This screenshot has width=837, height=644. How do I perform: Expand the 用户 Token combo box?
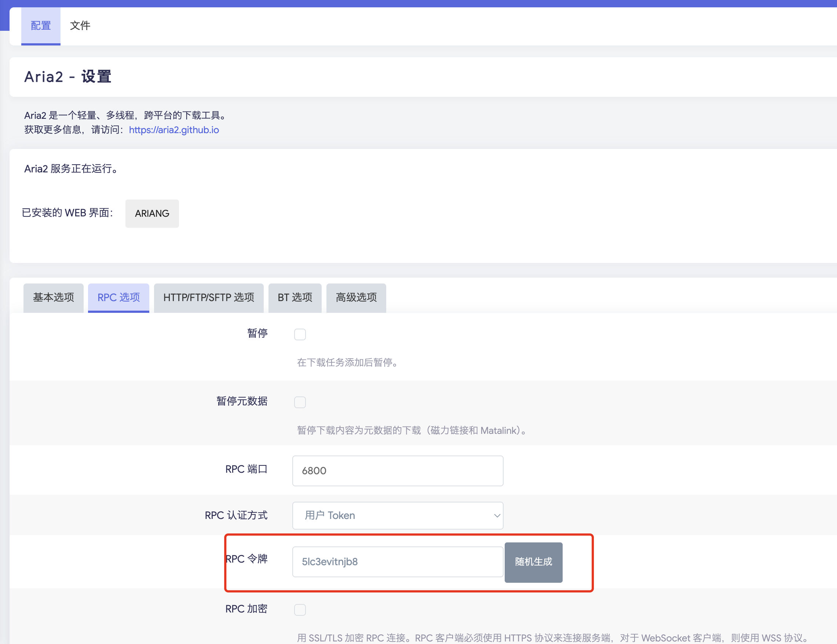[398, 515]
